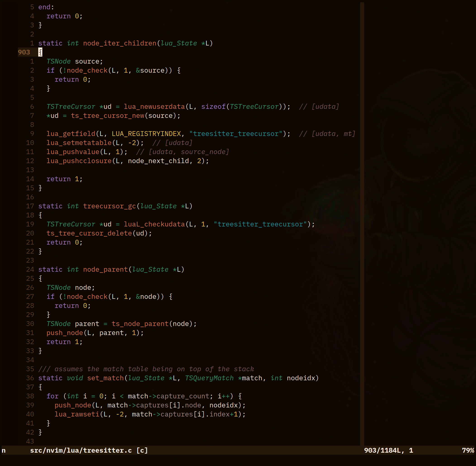Click current line number 903

pos(24,52)
